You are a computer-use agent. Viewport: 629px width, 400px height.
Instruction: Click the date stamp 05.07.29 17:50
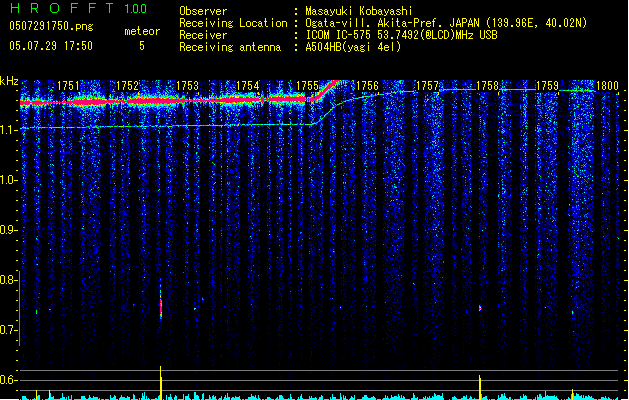pyautogui.click(x=51, y=46)
